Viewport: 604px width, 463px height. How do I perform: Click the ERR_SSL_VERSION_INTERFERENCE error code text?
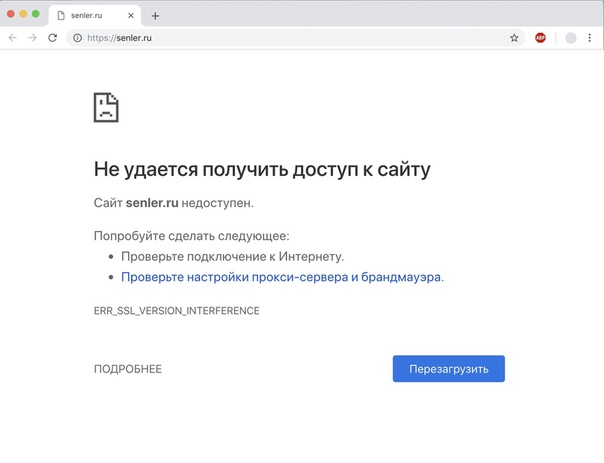tap(177, 311)
